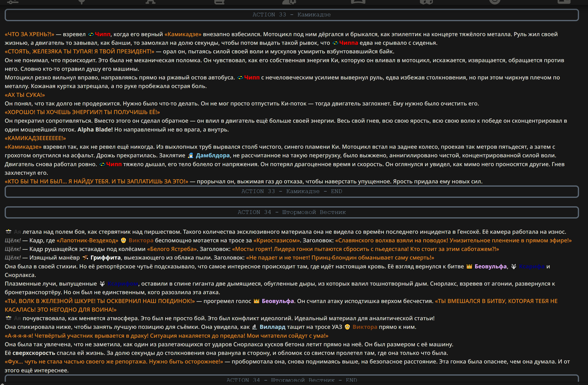Click the crown emoji before Беовульфа 'к битве'
Viewport: 588px width, 385px height.
point(469,267)
